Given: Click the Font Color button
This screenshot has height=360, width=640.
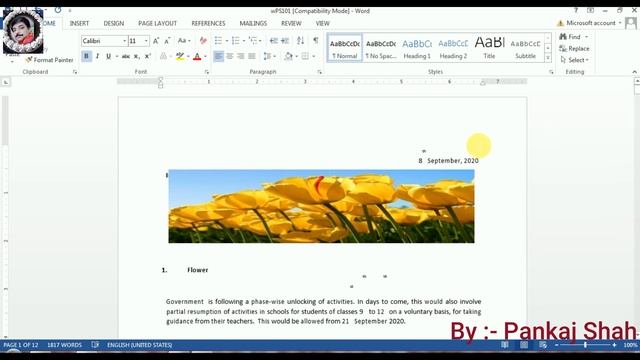Looking at the screenshot, I should [x=197, y=56].
